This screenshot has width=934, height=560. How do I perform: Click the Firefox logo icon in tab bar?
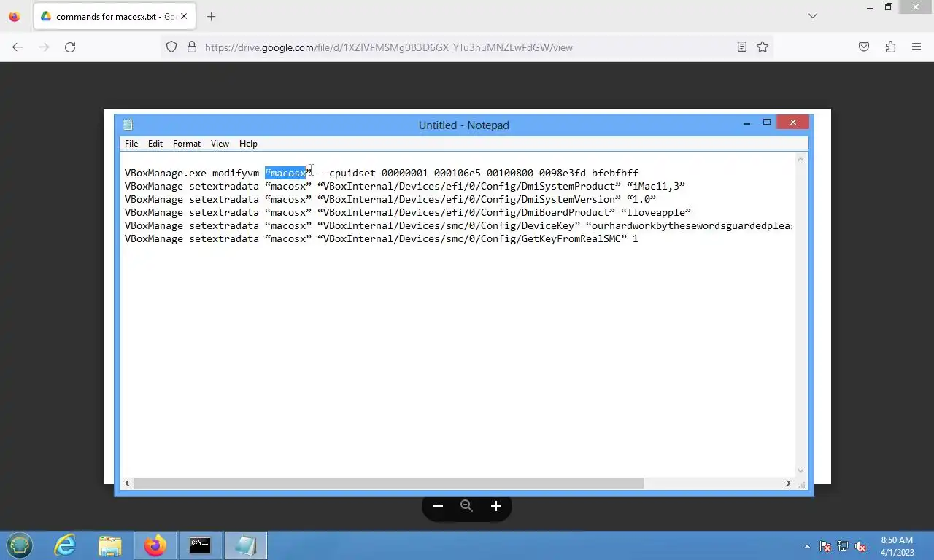pyautogui.click(x=14, y=16)
